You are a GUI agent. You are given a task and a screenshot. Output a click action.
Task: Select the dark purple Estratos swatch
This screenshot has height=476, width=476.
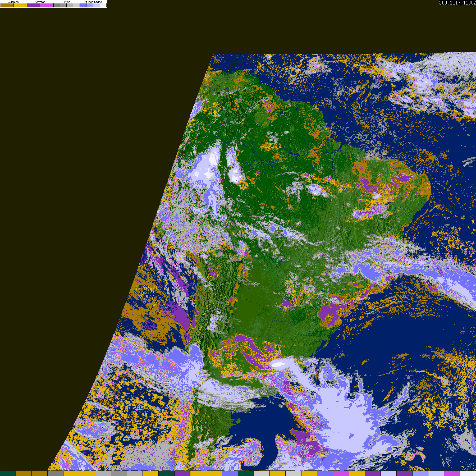coord(34,6)
